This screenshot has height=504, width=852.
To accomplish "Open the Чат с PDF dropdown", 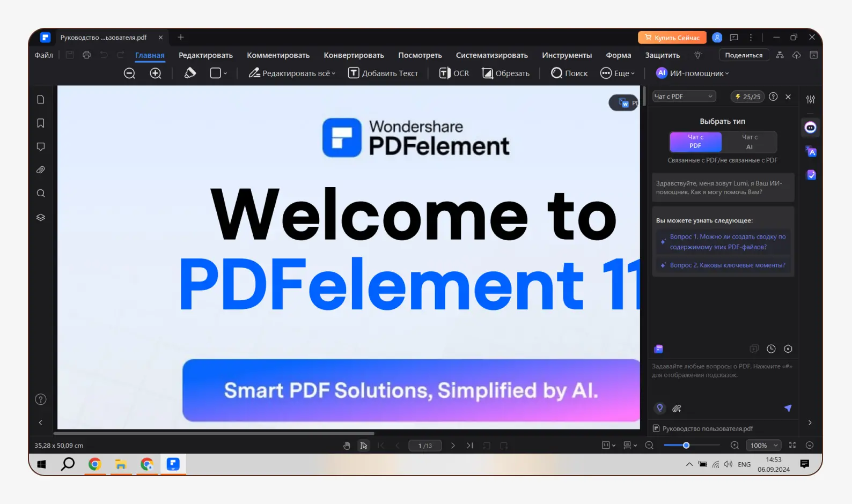I will point(684,97).
